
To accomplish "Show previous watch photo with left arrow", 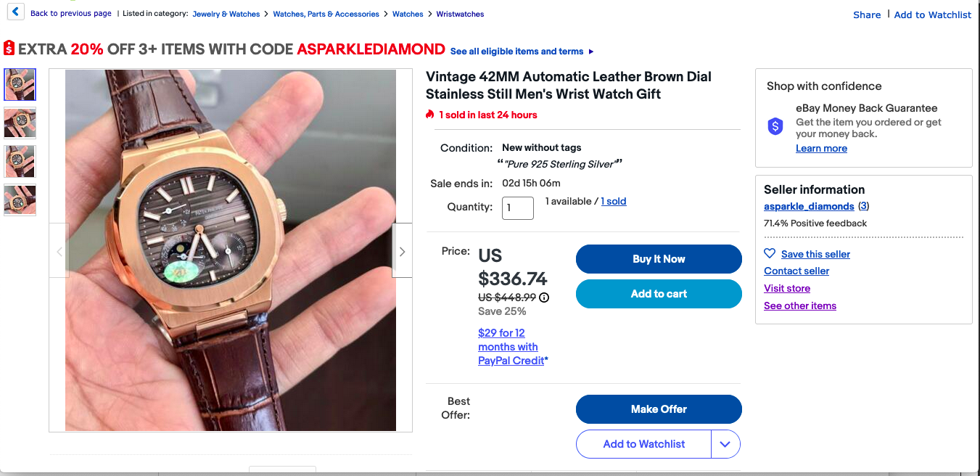I will pos(59,251).
